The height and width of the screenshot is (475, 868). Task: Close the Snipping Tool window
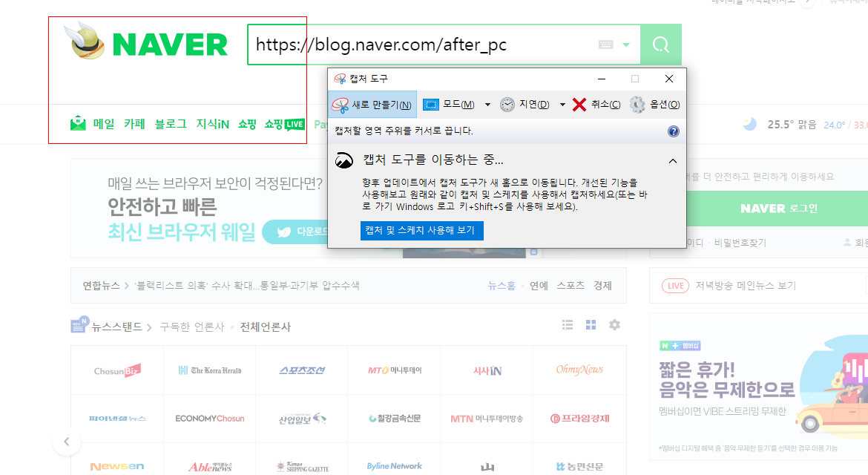tap(668, 79)
